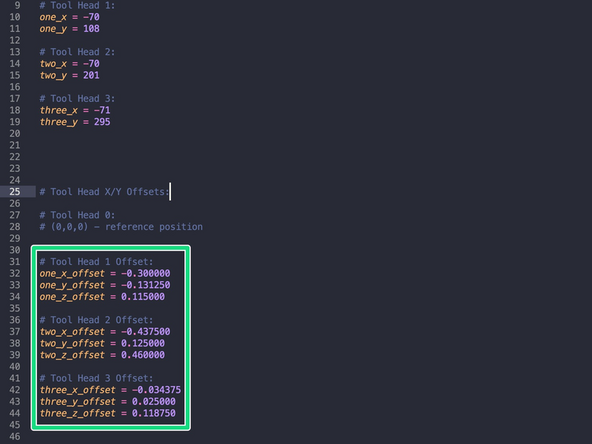
Task: Click the '# Tool Head 0:' comment
Action: click(77, 215)
